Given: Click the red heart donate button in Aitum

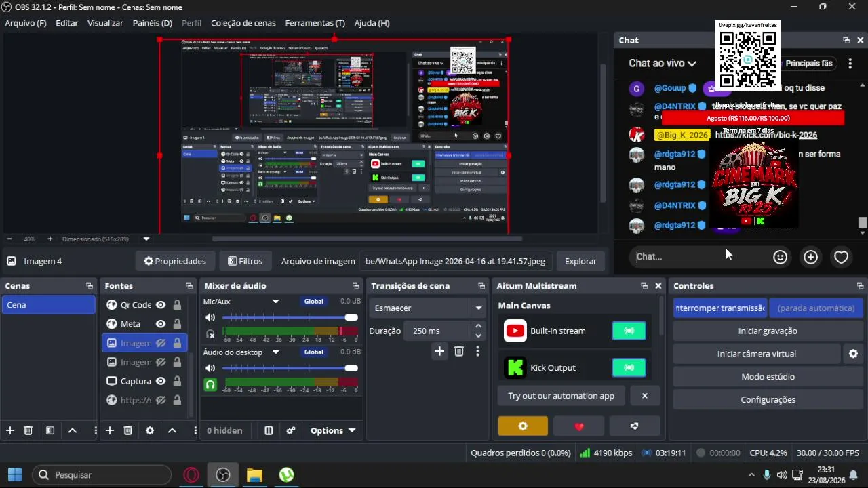Looking at the screenshot, I should click(x=578, y=426).
